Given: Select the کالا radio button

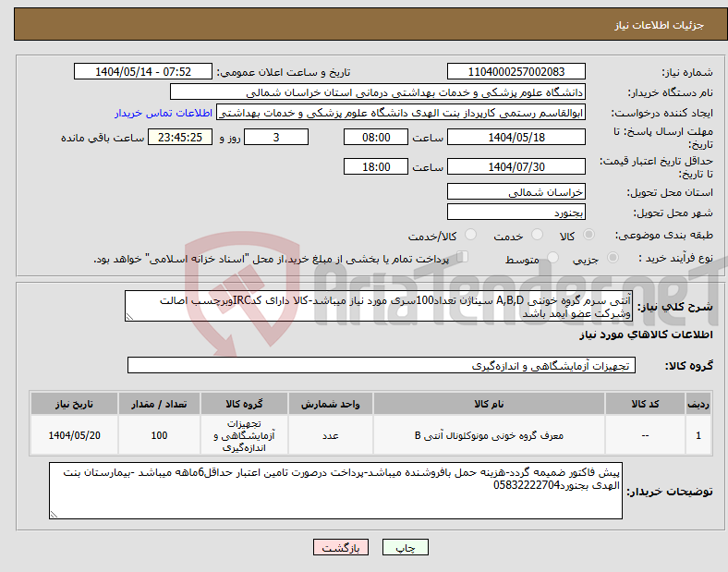Looking at the screenshot, I should (x=588, y=235).
